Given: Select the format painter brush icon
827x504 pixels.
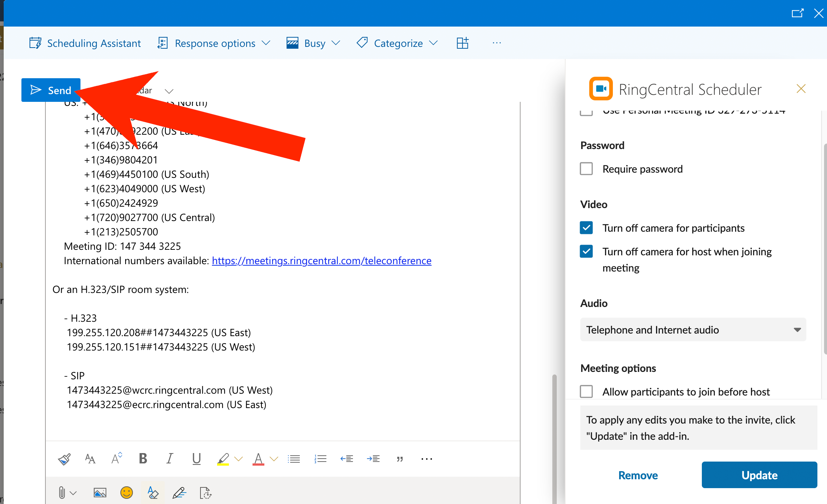Looking at the screenshot, I should [x=64, y=459].
